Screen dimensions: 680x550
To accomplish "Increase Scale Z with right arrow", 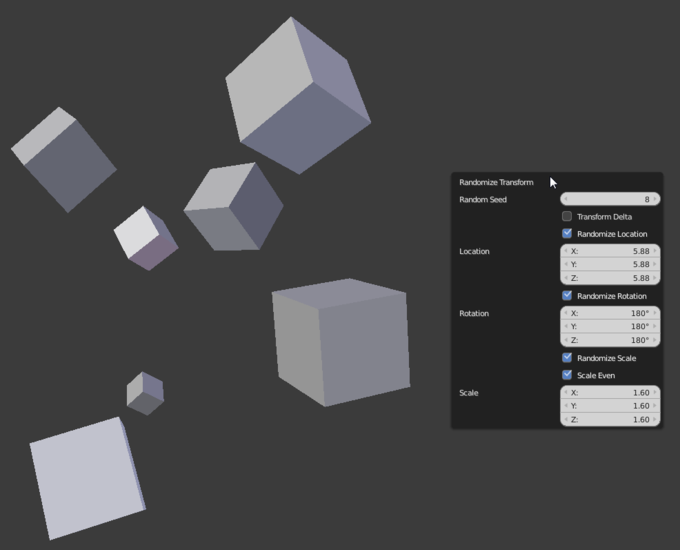I will [655, 419].
